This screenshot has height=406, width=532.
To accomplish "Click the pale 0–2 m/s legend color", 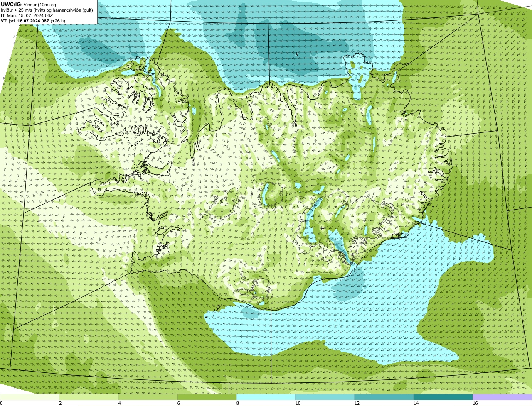I will point(30,397).
